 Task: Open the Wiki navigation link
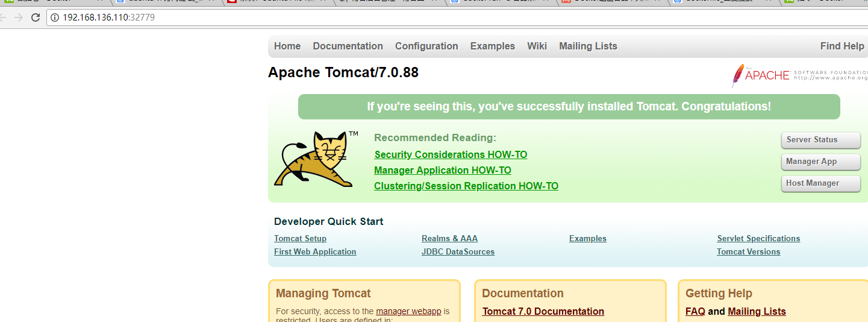pos(537,46)
